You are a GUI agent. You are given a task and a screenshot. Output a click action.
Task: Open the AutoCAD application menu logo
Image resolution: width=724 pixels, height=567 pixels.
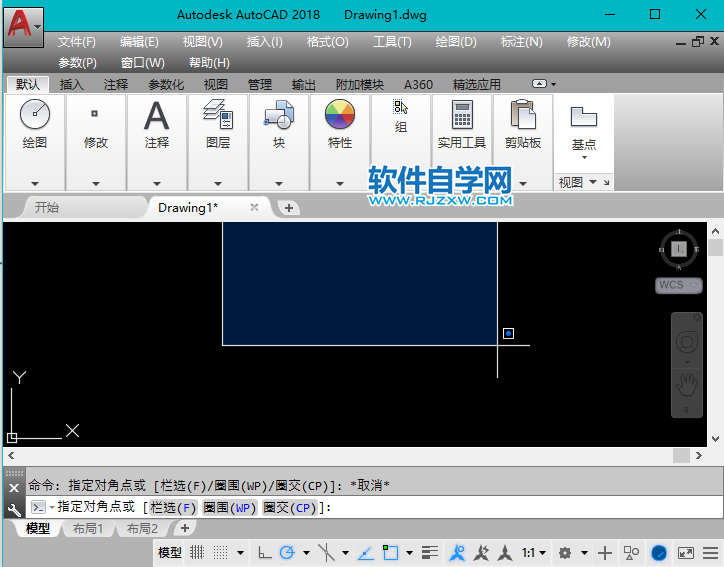[23, 27]
